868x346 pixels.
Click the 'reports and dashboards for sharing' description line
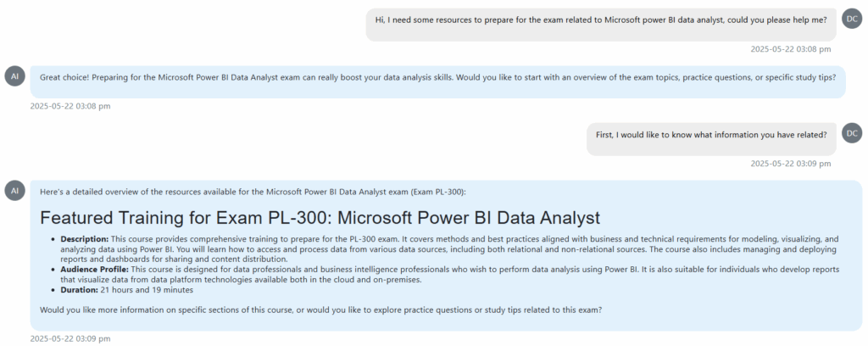click(174, 259)
